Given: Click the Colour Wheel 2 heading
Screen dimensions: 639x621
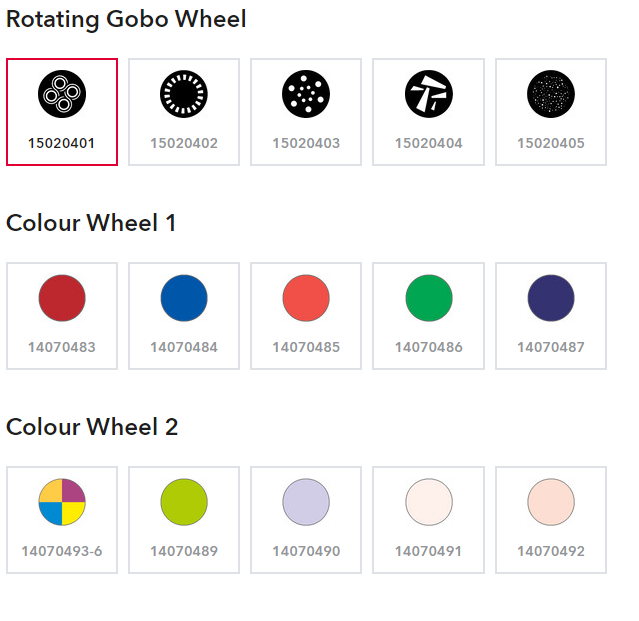Looking at the screenshot, I should click(92, 427).
